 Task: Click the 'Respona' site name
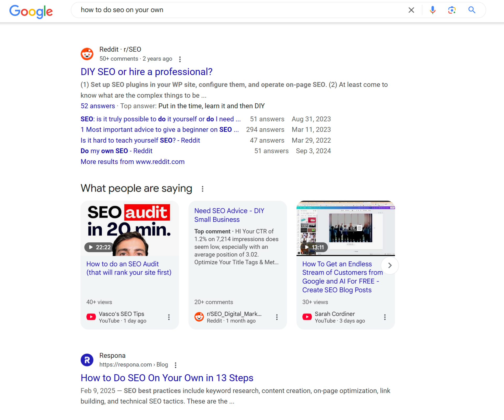tap(112, 355)
